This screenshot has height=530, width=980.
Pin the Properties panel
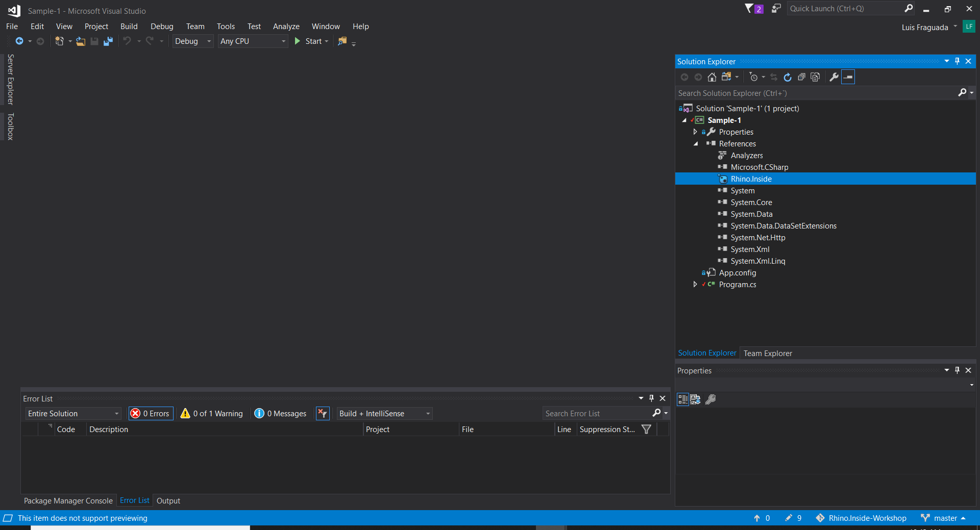957,370
